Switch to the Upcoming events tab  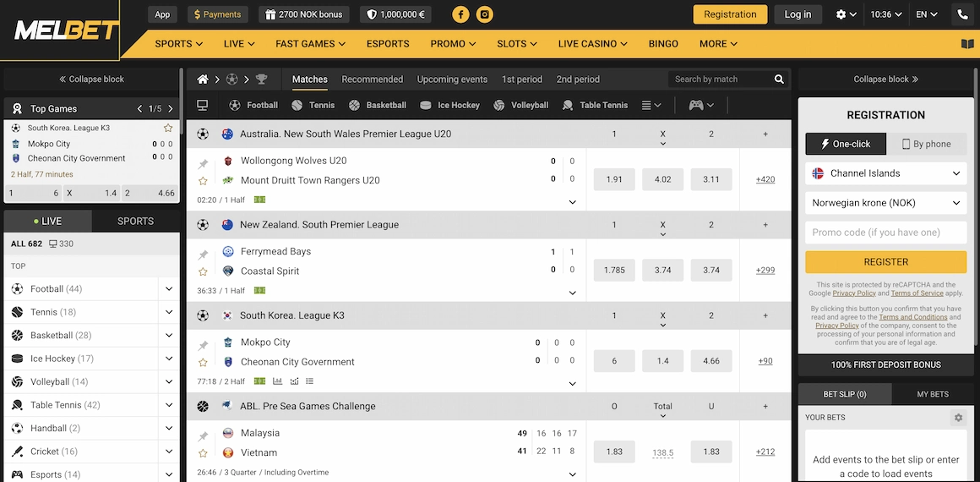(453, 79)
